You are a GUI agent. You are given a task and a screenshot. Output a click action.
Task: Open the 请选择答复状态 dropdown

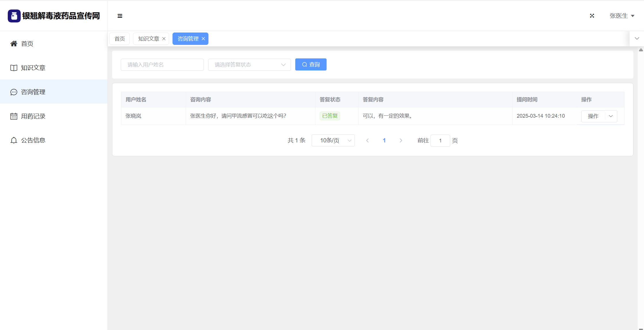249,65
